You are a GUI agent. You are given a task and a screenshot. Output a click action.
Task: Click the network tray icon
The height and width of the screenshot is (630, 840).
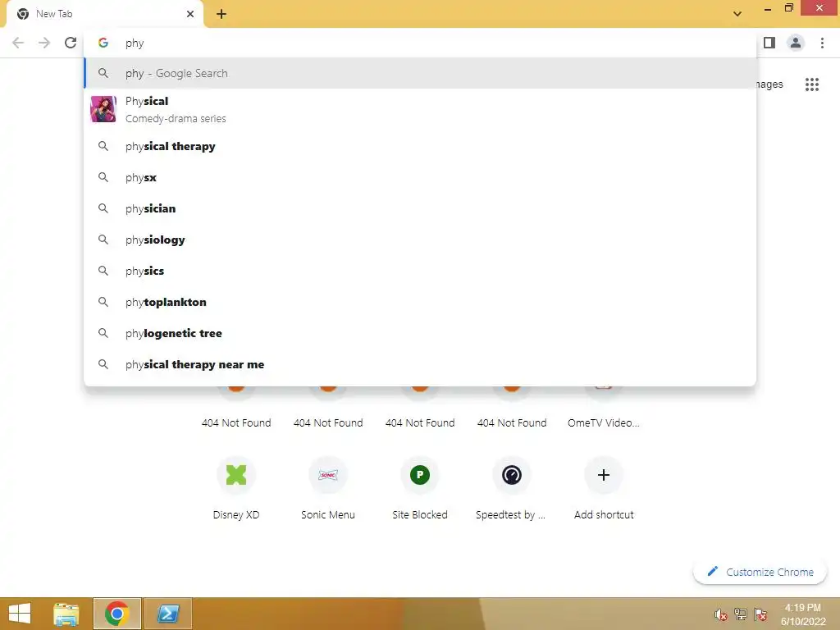[x=741, y=614]
